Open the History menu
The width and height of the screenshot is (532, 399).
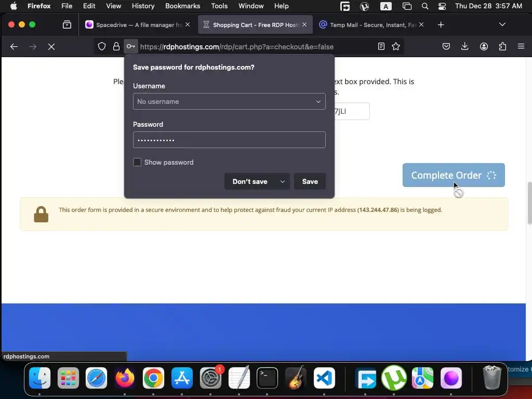[x=143, y=6]
